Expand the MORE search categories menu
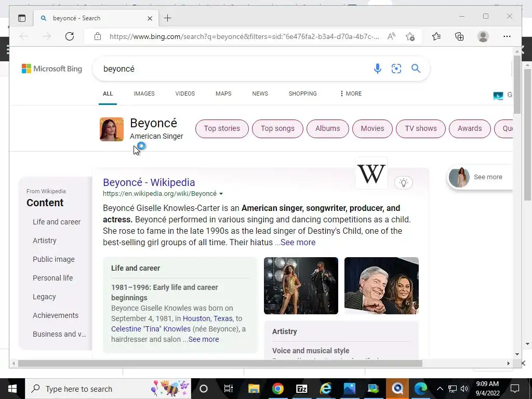This screenshot has height=399, width=532. pos(351,94)
